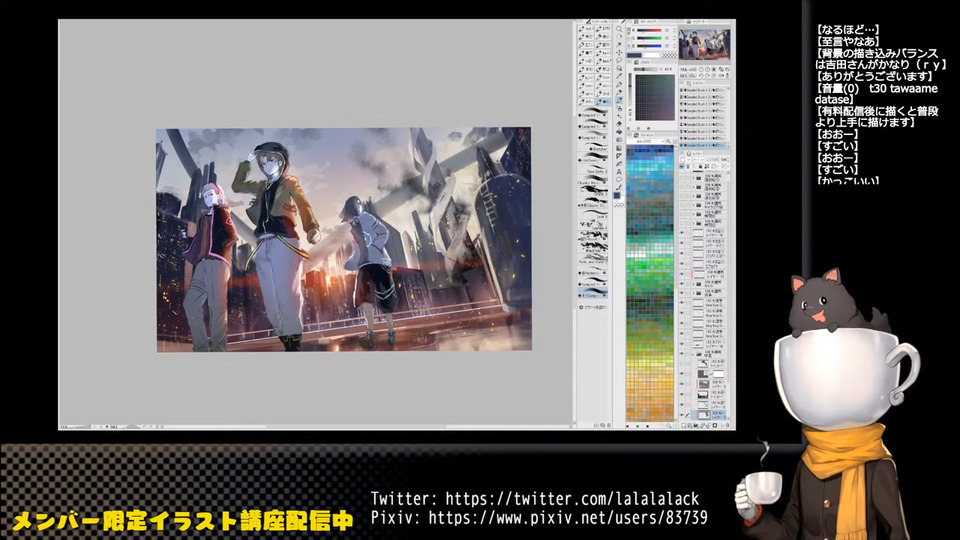Select the Text (A) tool
The width and height of the screenshot is (960, 540).
pyautogui.click(x=619, y=171)
